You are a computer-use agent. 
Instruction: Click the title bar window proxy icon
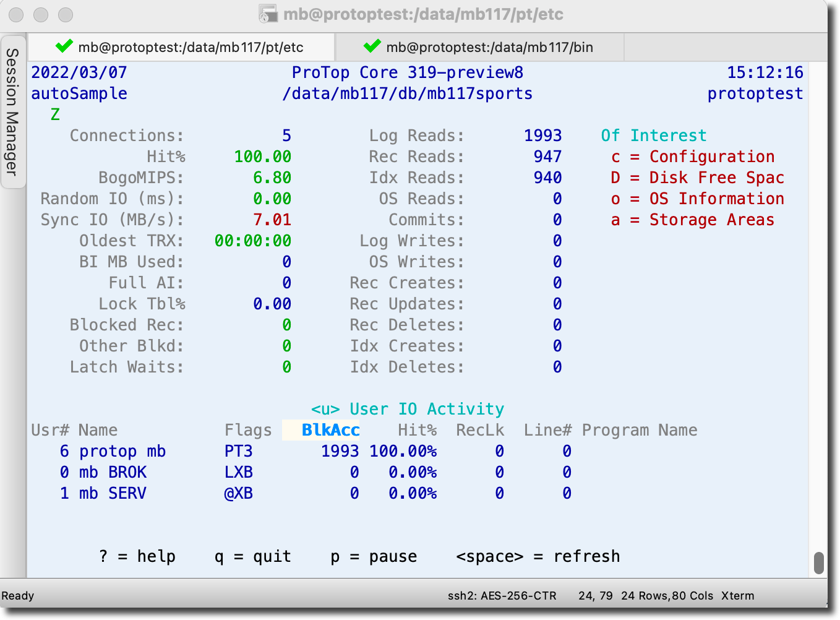[268, 14]
